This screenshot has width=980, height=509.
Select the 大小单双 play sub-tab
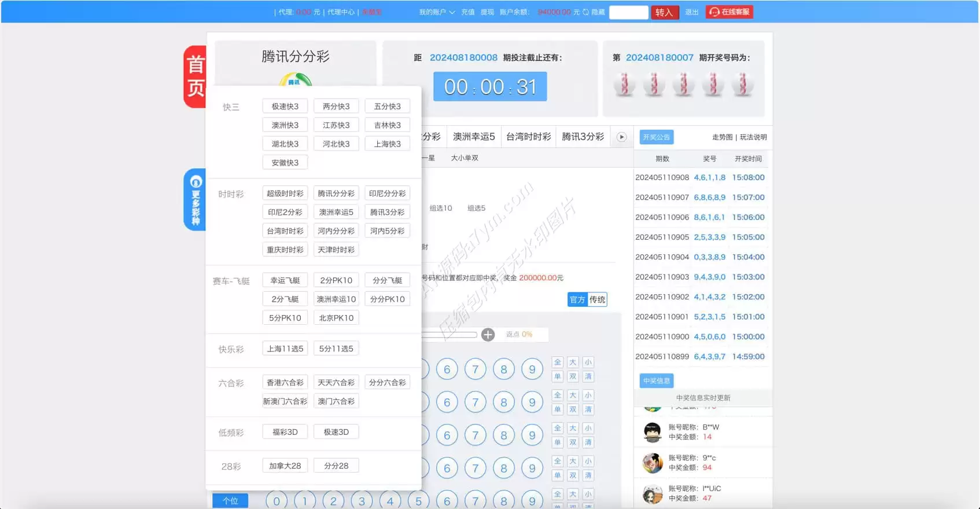pos(465,158)
